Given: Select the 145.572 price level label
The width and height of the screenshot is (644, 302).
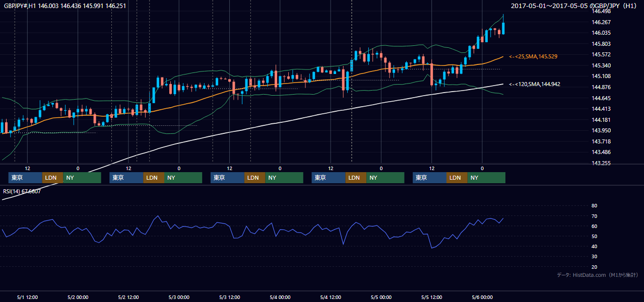Looking at the screenshot, I should coord(601,54).
